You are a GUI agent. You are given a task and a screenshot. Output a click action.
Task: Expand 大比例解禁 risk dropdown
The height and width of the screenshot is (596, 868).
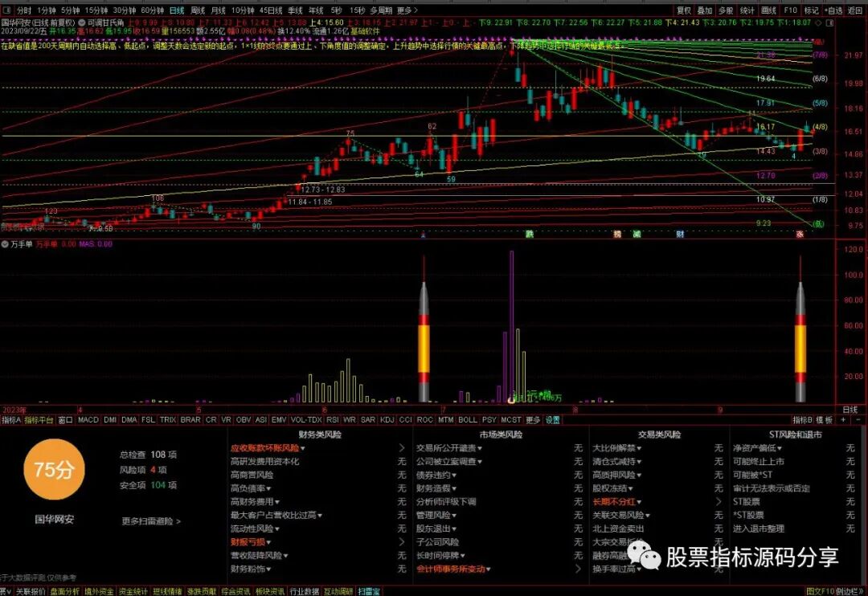coord(616,447)
